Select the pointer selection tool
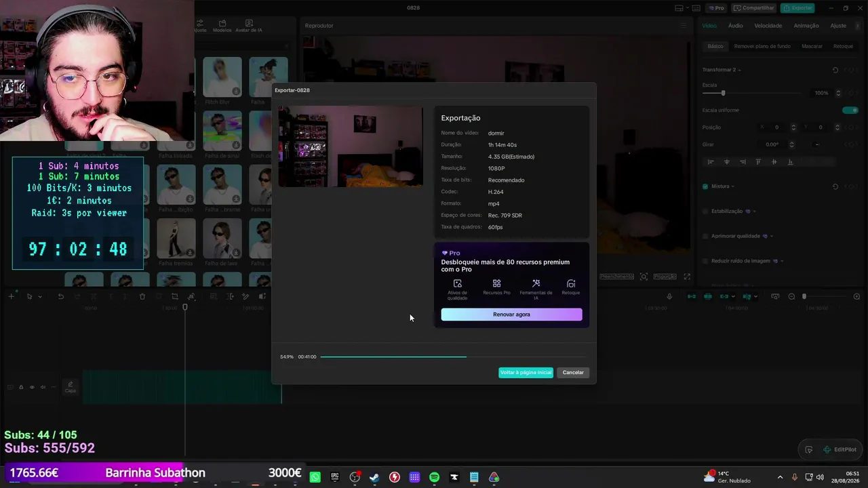Viewport: 868px width, 488px height. pyautogui.click(x=29, y=296)
